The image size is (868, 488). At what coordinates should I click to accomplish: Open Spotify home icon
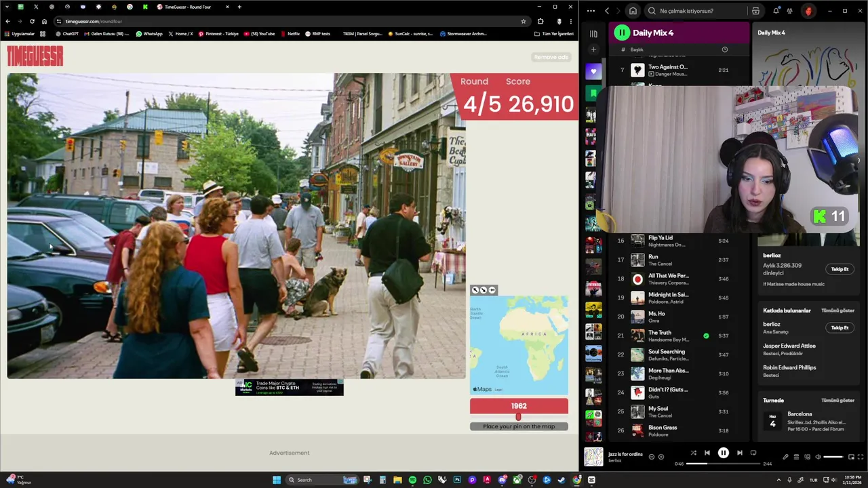(633, 11)
